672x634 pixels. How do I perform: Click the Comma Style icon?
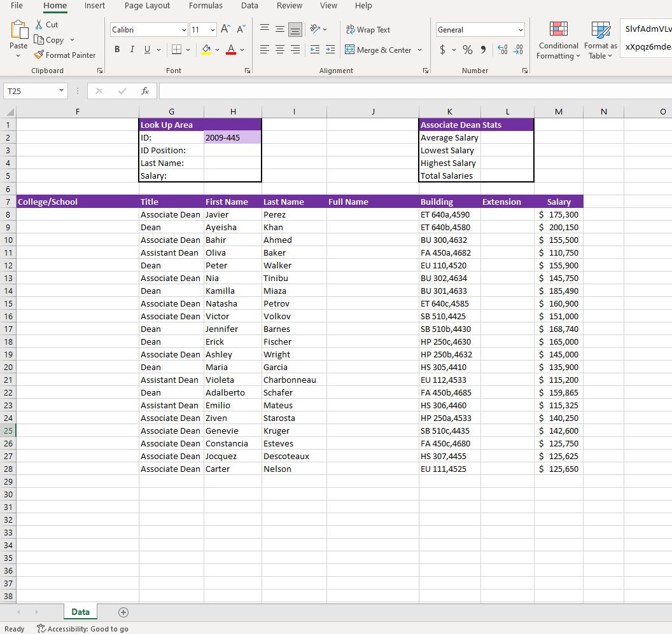click(x=484, y=49)
